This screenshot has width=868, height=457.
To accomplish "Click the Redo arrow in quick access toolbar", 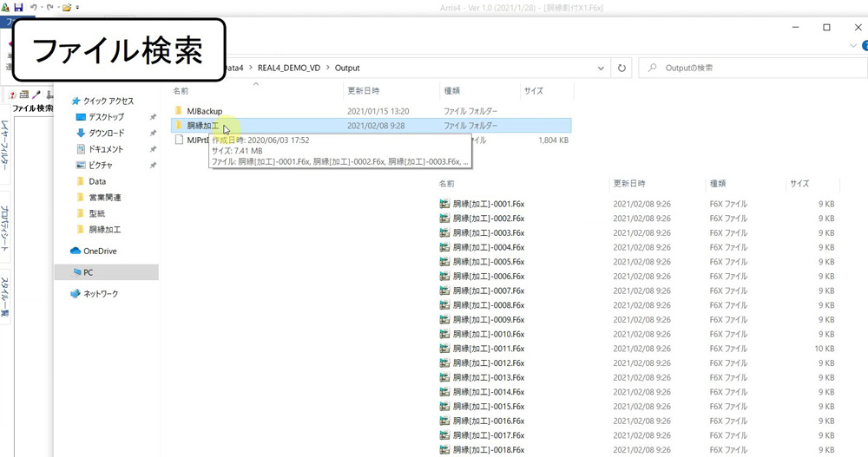I will pyautogui.click(x=50, y=7).
